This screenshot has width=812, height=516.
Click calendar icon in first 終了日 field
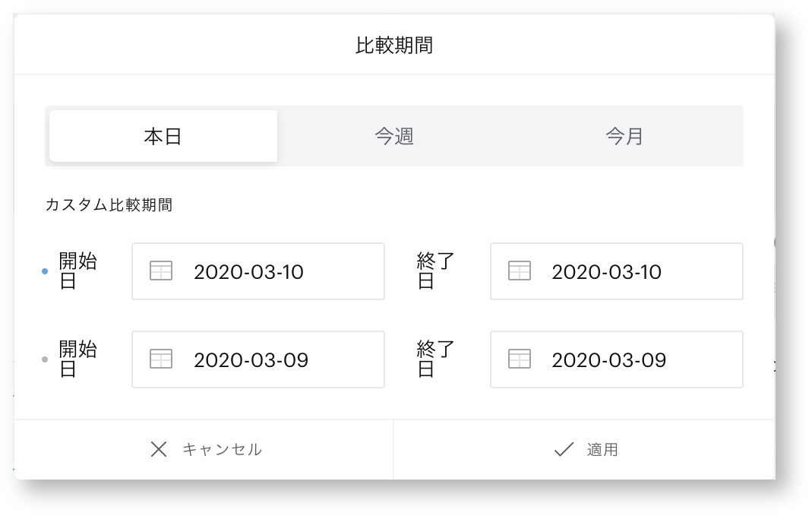(520, 271)
